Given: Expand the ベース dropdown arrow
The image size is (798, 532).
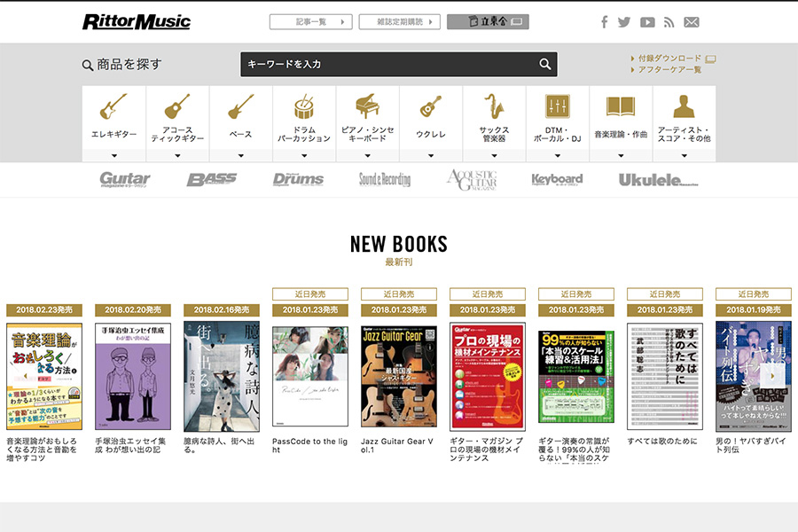Looking at the screenshot, I should pyautogui.click(x=240, y=156).
